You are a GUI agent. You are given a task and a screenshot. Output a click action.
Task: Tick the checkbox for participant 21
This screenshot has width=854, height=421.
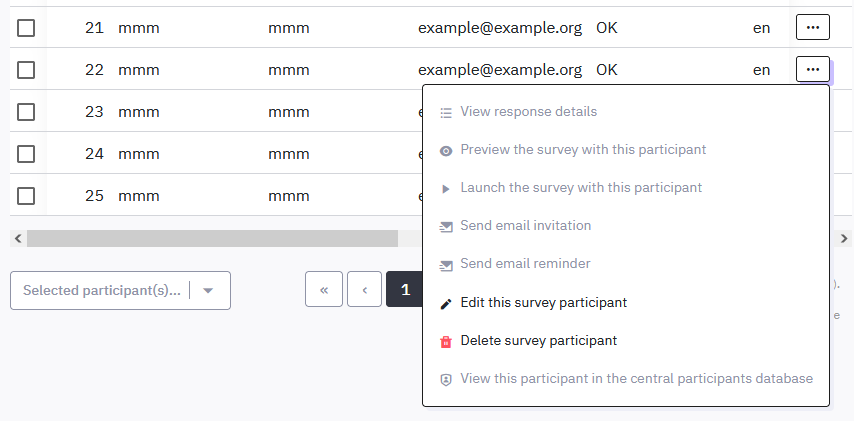[26, 28]
